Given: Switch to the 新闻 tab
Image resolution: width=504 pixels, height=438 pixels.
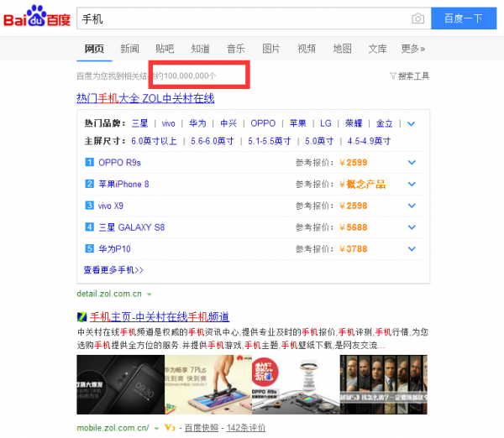Looking at the screenshot, I should click(x=129, y=49).
